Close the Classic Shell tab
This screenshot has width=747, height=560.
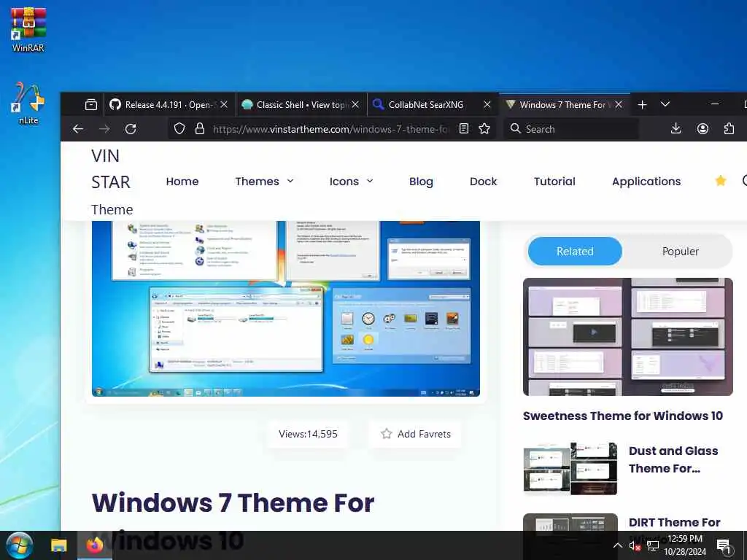click(x=355, y=104)
